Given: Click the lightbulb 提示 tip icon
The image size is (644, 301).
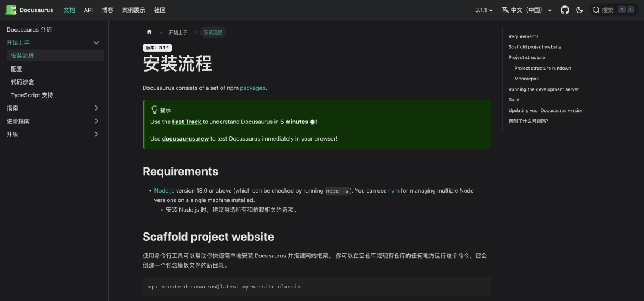Looking at the screenshot, I should [x=154, y=110].
